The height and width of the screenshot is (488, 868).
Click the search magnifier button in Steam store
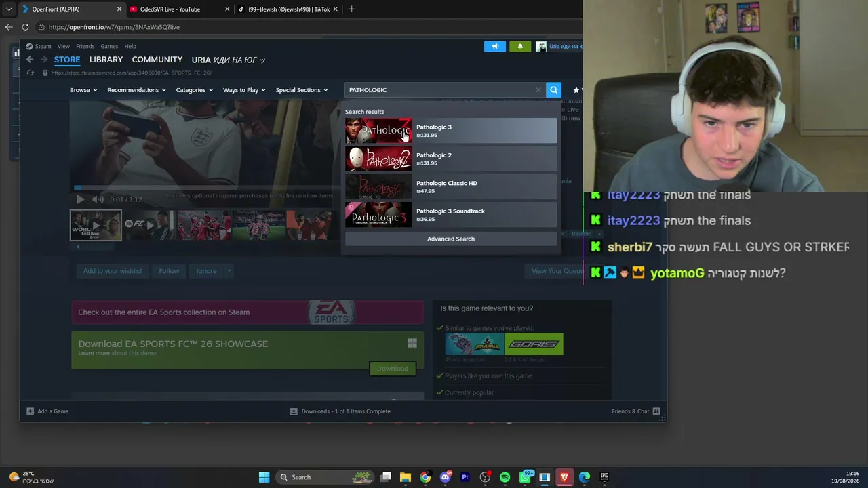coord(553,90)
